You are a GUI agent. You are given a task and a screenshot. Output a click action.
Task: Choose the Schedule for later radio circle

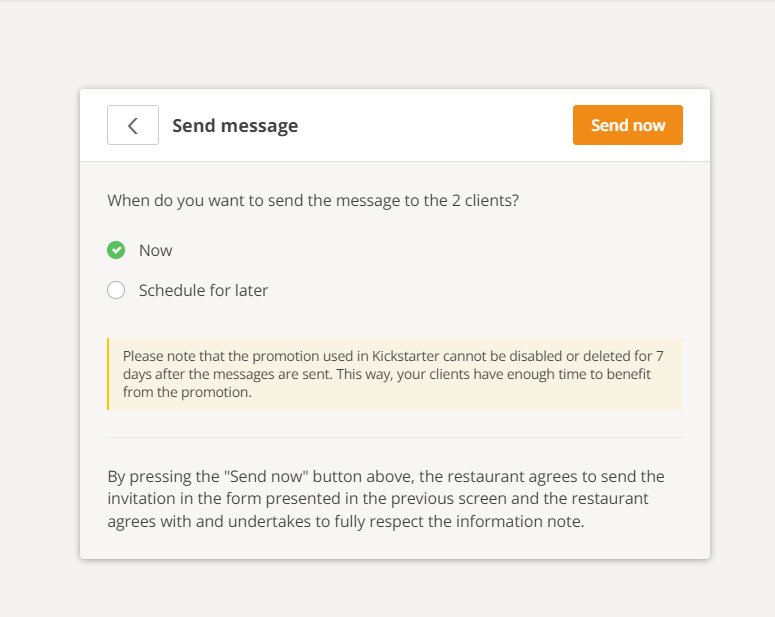(x=116, y=290)
